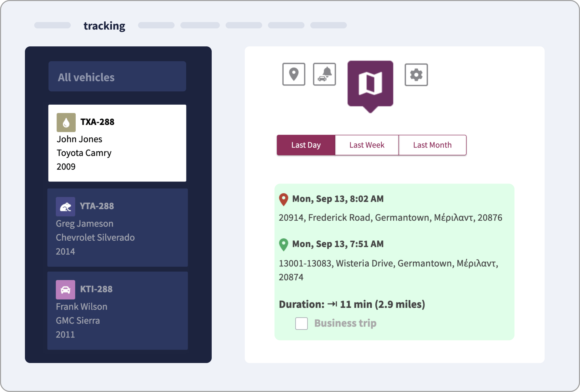Select the trip map icon

[x=370, y=84]
